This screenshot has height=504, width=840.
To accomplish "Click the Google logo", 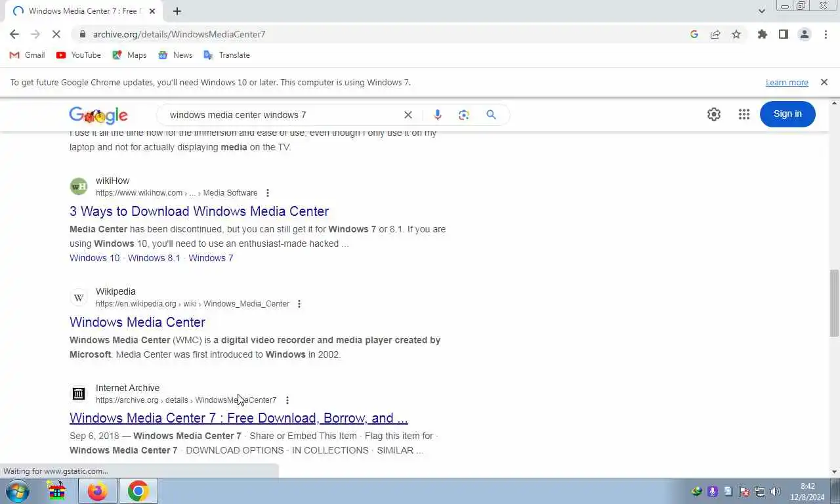I will [98, 115].
